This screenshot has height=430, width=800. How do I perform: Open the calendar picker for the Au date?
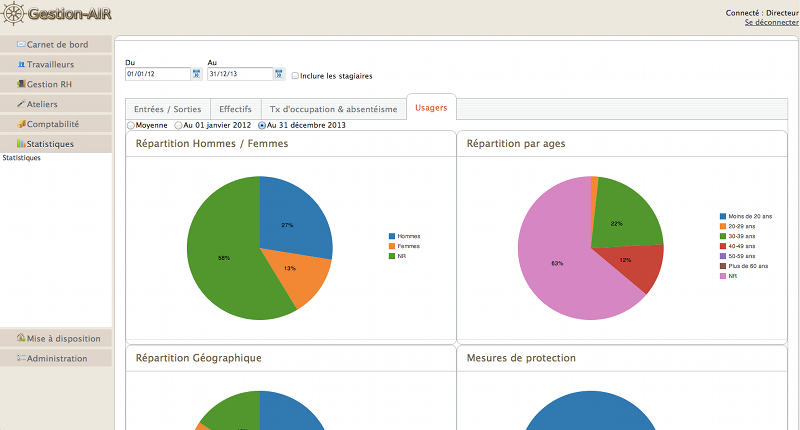[x=279, y=74]
